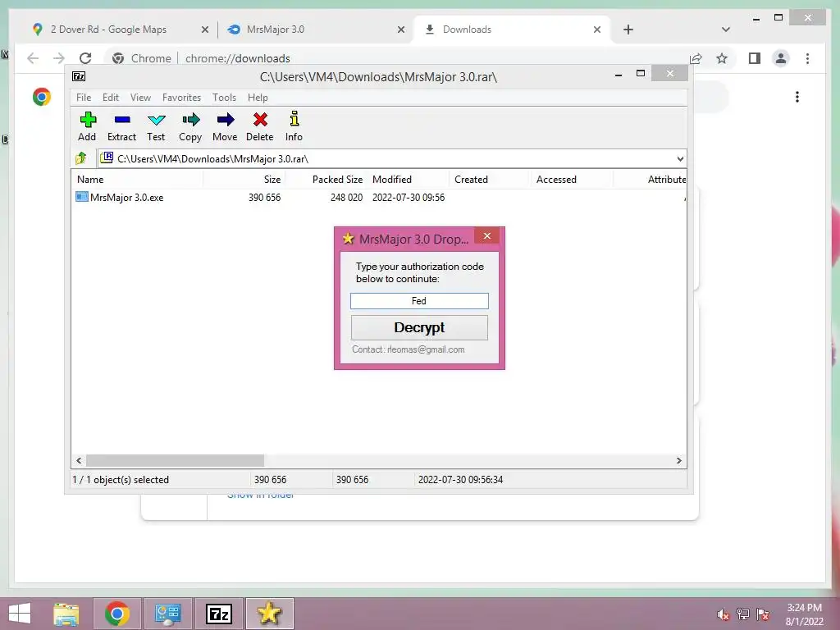Click the Chrome taskbar icon

click(x=116, y=614)
